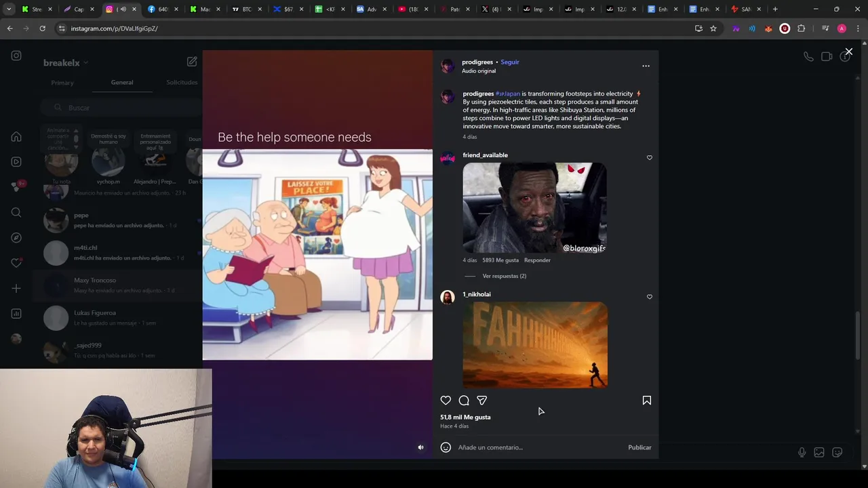This screenshot has height=488, width=868.
Task: Open Messages icon with notification badge
Action: pos(16,186)
